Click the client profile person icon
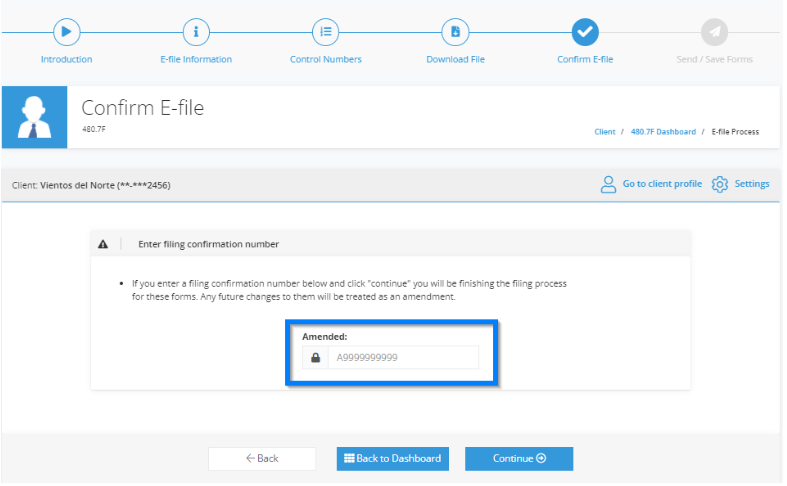 608,184
